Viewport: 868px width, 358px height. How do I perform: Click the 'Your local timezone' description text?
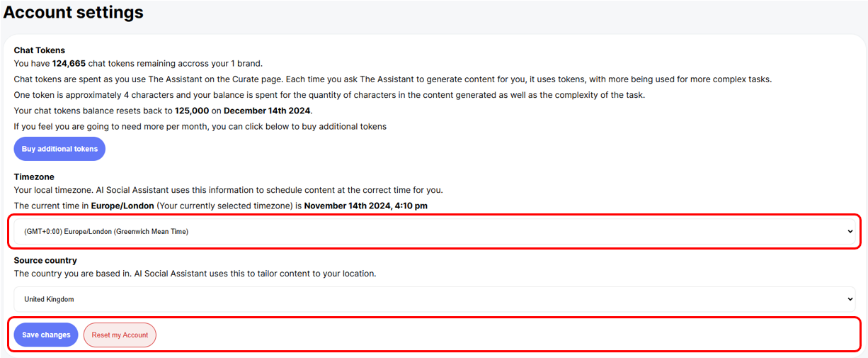click(x=228, y=190)
